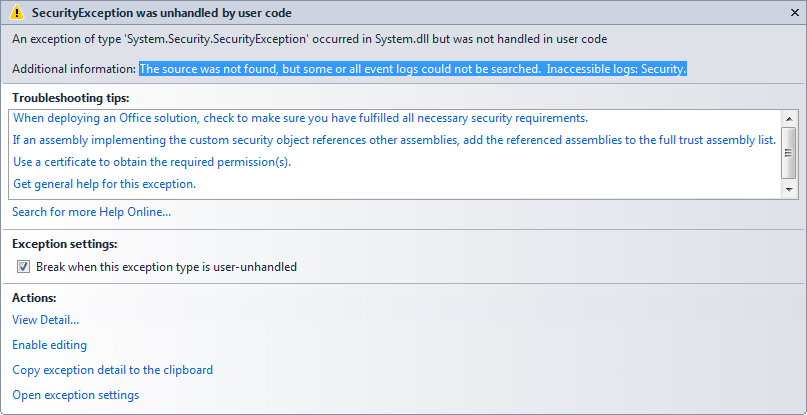
Task: Click the 'Actions:' section heading
Action: [34, 298]
